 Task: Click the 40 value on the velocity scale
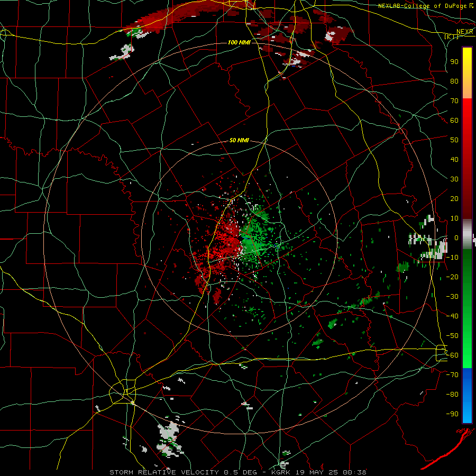click(454, 159)
